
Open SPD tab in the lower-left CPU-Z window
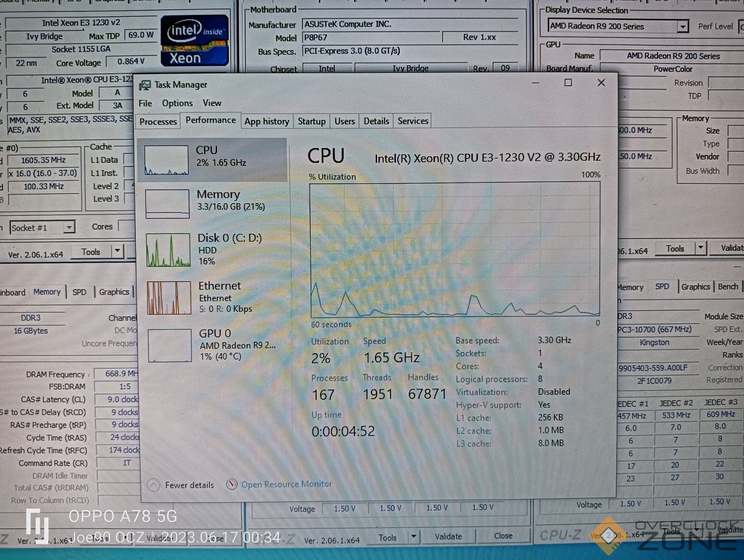point(79,292)
